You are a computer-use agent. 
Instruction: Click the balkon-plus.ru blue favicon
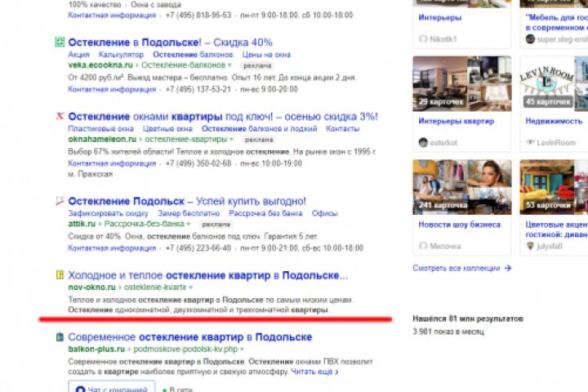click(60, 336)
